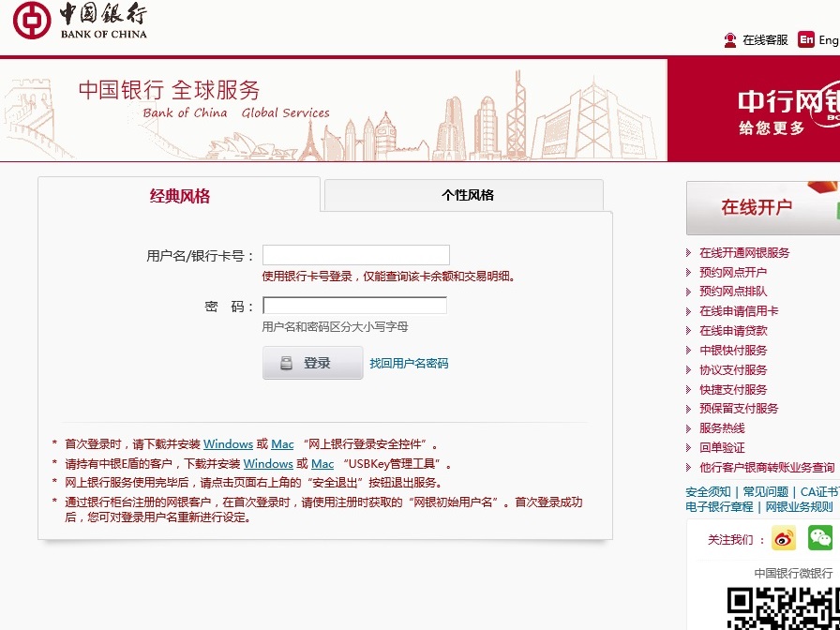Screen dimensions: 840x630
Task: Download Mac 网上银行登录安全控件
Action: coord(282,444)
